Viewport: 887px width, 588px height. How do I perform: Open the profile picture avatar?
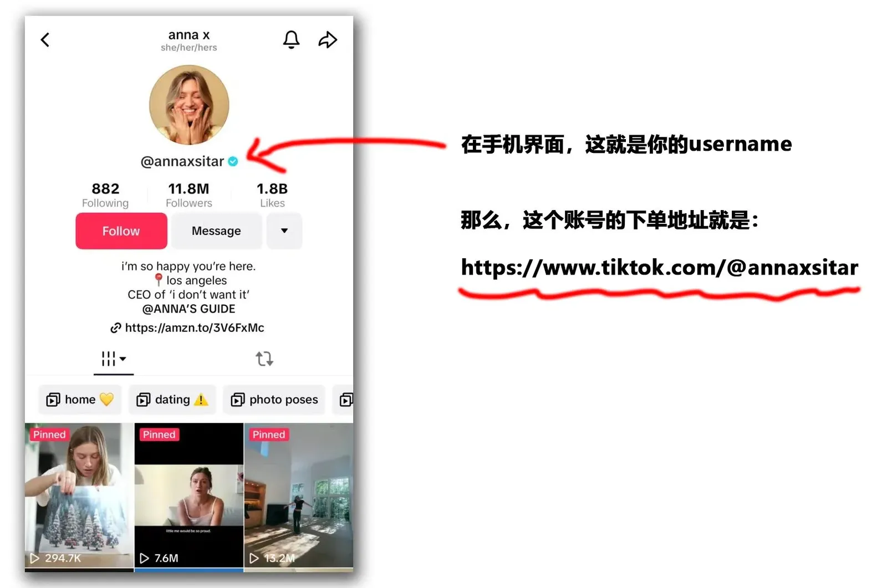pos(189,105)
